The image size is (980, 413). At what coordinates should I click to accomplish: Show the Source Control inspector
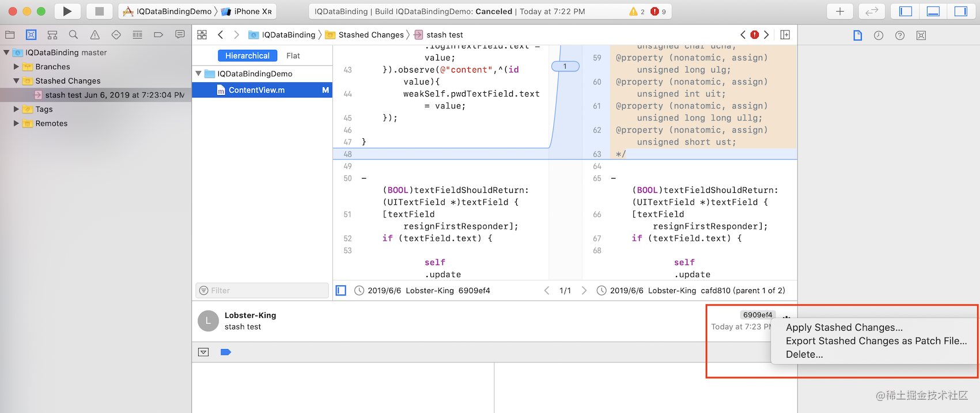click(x=921, y=35)
